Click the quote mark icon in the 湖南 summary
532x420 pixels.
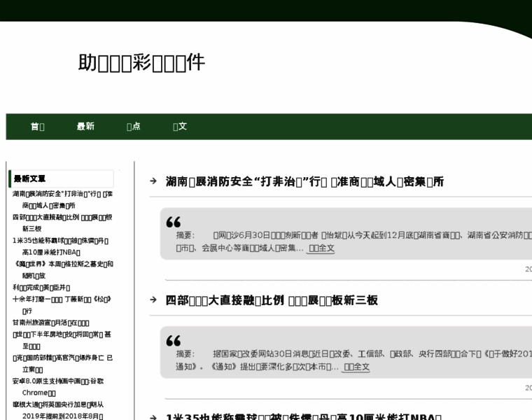(x=174, y=222)
